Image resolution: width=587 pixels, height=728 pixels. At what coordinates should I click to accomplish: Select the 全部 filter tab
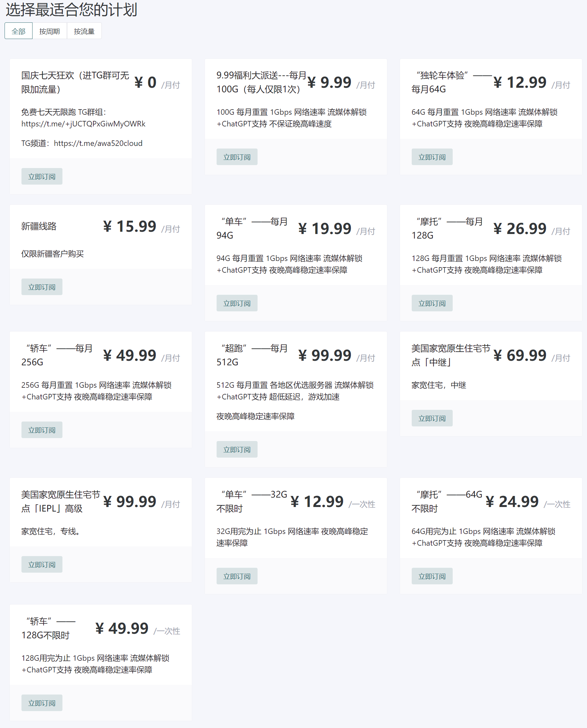(x=19, y=31)
